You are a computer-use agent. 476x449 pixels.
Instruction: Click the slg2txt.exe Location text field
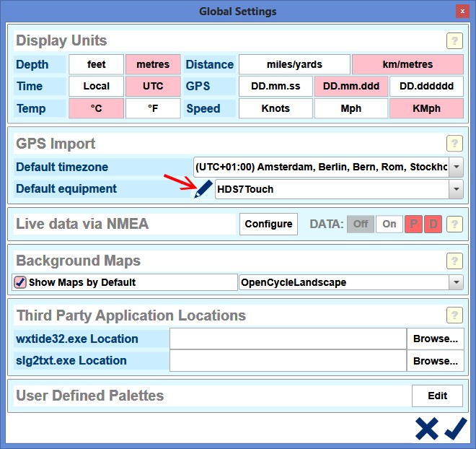[x=288, y=360]
